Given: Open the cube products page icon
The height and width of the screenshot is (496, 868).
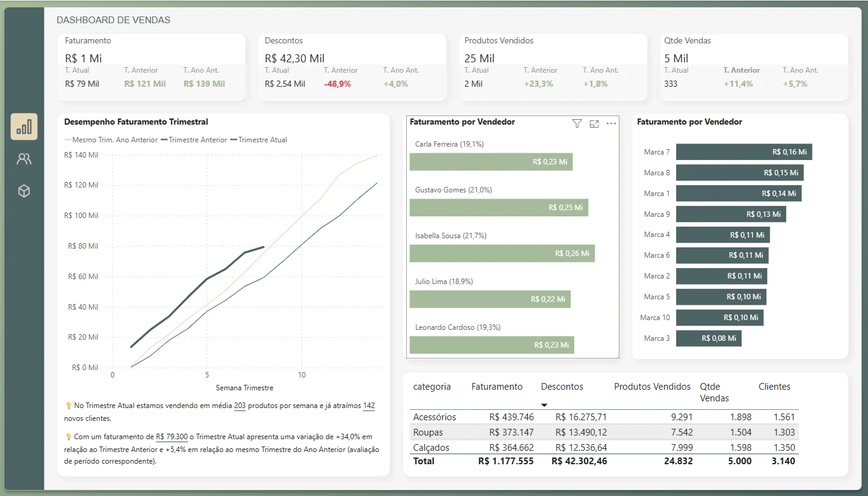Looking at the screenshot, I should click(x=24, y=191).
